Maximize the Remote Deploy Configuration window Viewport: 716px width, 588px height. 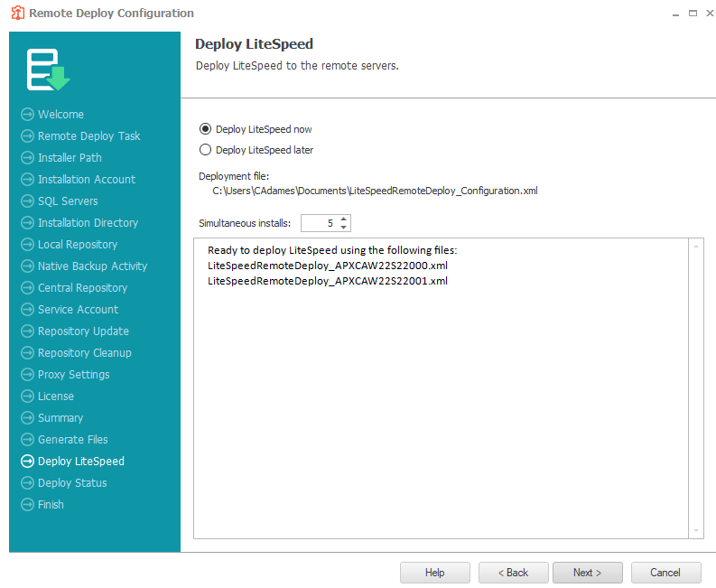(x=693, y=13)
